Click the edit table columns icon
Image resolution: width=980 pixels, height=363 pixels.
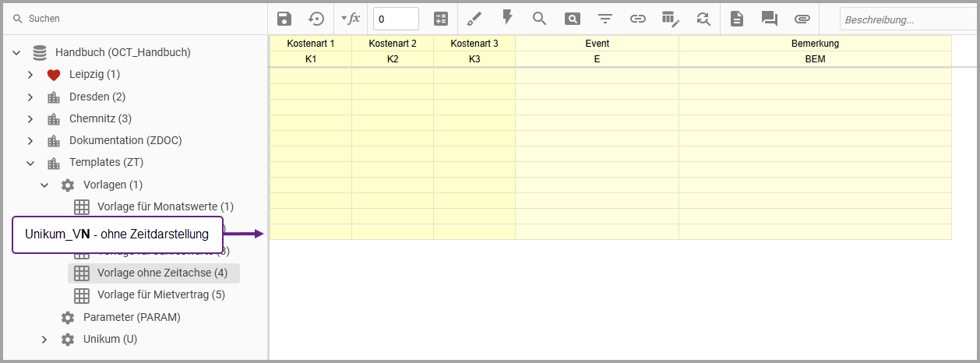670,19
